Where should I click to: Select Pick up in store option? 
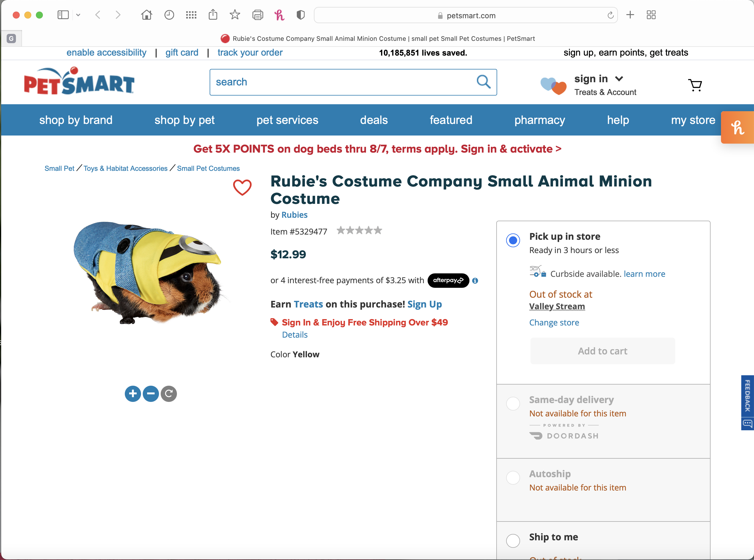coord(513,240)
